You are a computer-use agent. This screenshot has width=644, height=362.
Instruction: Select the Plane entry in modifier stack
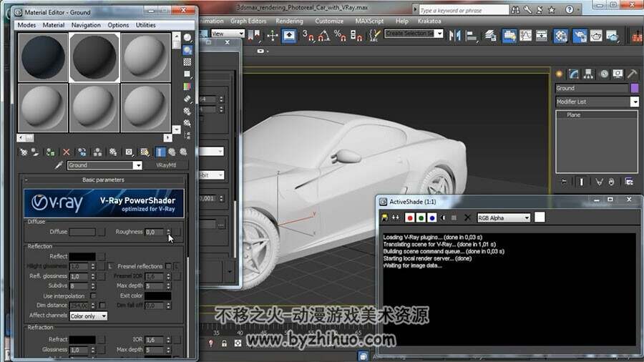[x=573, y=115]
